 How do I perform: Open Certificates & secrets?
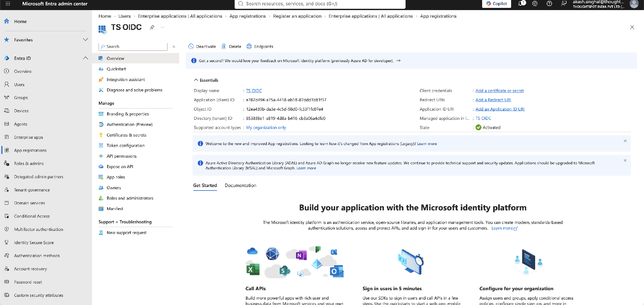[126, 135]
